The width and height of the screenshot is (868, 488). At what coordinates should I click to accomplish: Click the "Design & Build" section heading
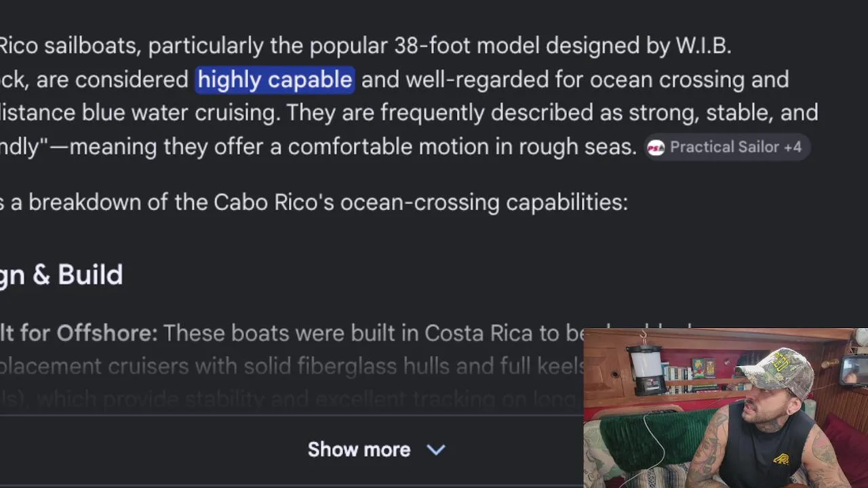(x=61, y=274)
